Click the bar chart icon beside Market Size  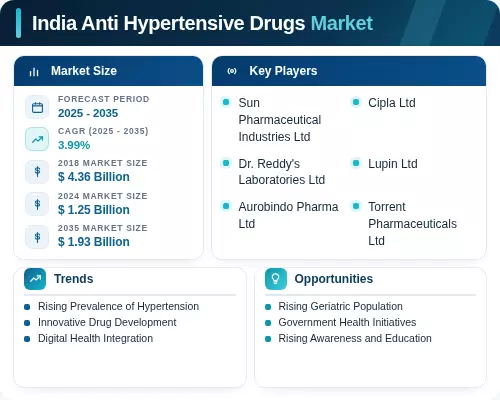[x=34, y=71]
